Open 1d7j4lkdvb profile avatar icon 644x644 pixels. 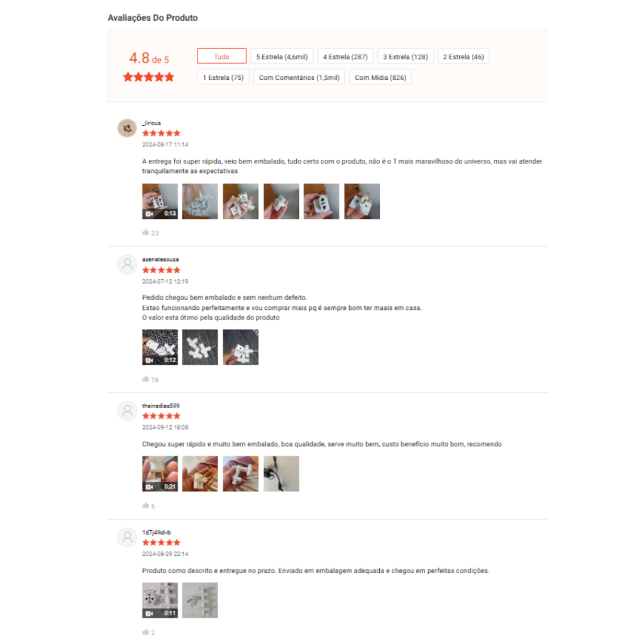click(x=127, y=537)
